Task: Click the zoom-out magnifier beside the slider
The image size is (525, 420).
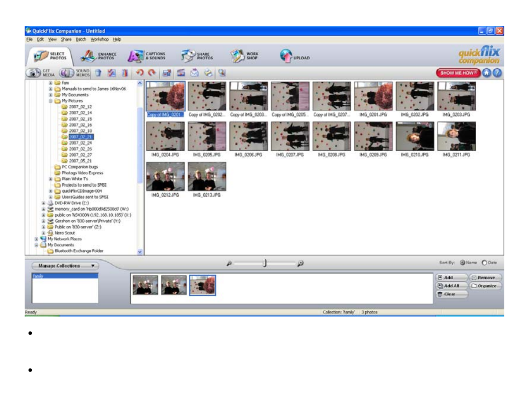Action: coord(229,264)
